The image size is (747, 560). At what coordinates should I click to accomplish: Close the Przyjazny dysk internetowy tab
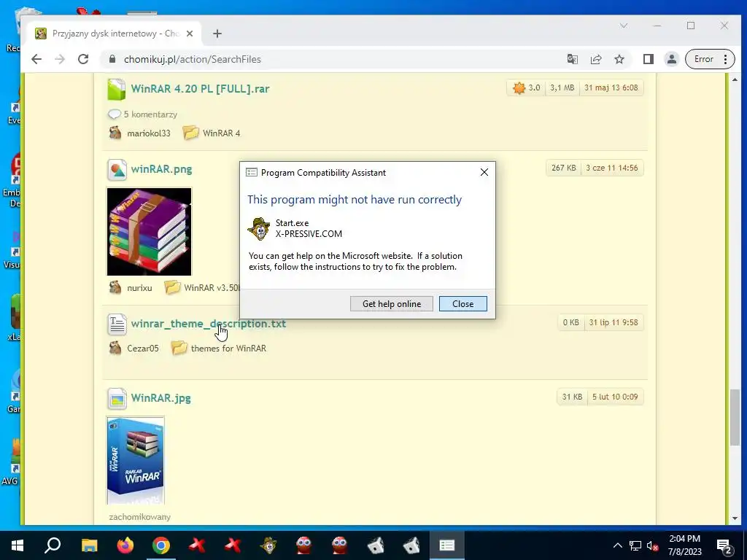pyautogui.click(x=190, y=34)
